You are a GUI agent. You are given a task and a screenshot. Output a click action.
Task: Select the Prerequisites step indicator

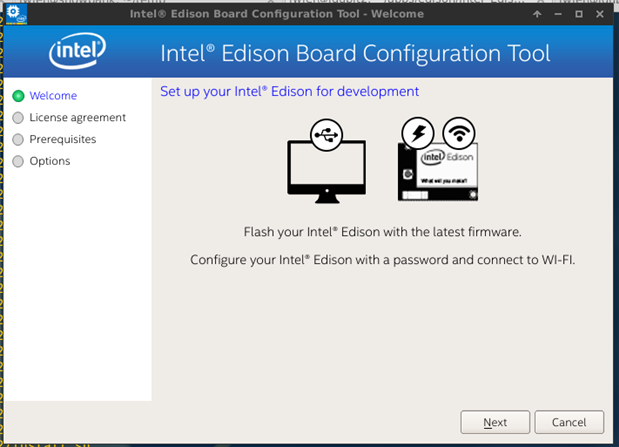18,140
